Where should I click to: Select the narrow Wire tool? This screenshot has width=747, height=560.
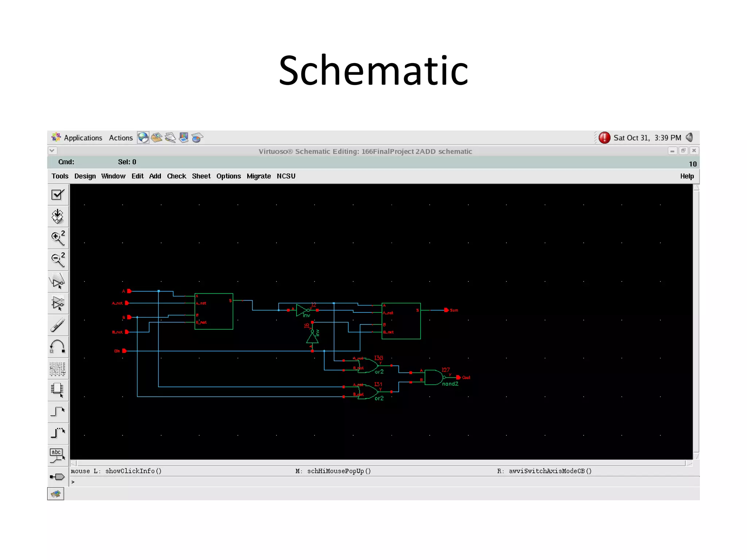tap(58, 412)
